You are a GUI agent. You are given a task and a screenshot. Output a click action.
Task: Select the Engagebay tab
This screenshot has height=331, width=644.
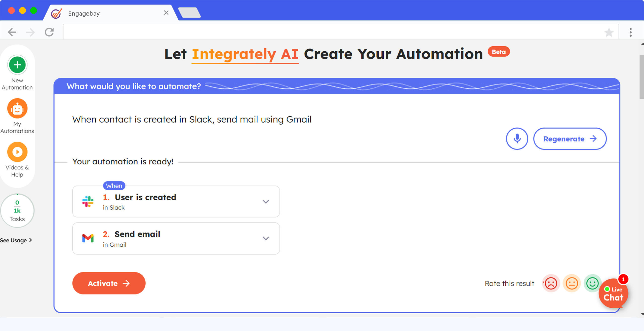111,13
